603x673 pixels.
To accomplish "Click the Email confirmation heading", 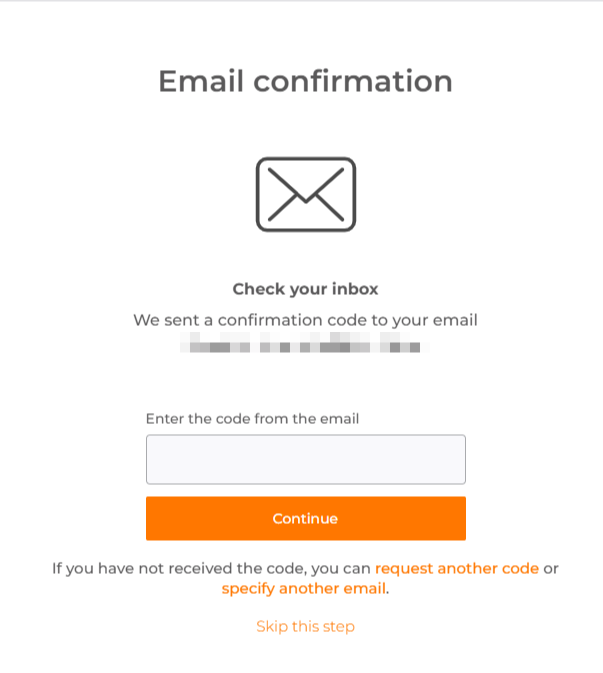I will [305, 81].
